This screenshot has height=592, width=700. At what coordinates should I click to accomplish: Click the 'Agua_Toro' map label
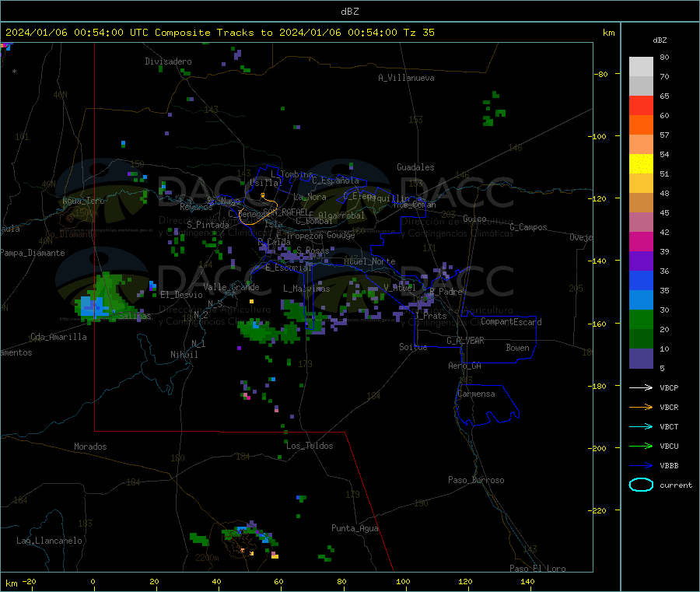coord(83,201)
